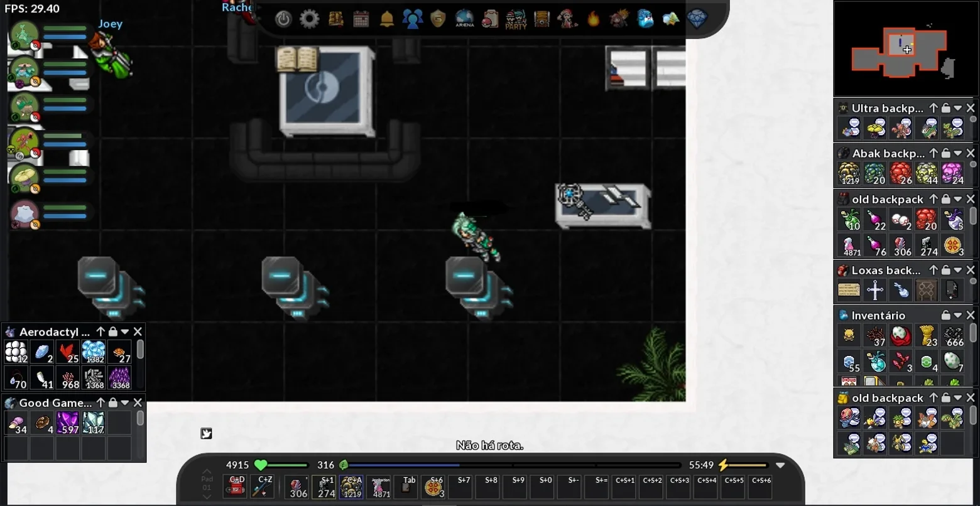The height and width of the screenshot is (506, 980).
Task: Click the flame icon in toolbar
Action: click(593, 19)
